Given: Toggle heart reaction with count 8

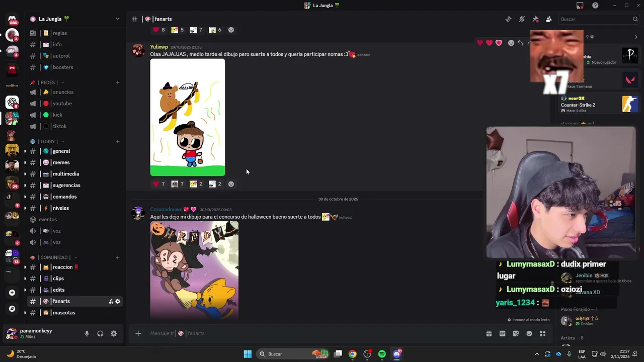Looking at the screenshot, I should click(x=158, y=30).
